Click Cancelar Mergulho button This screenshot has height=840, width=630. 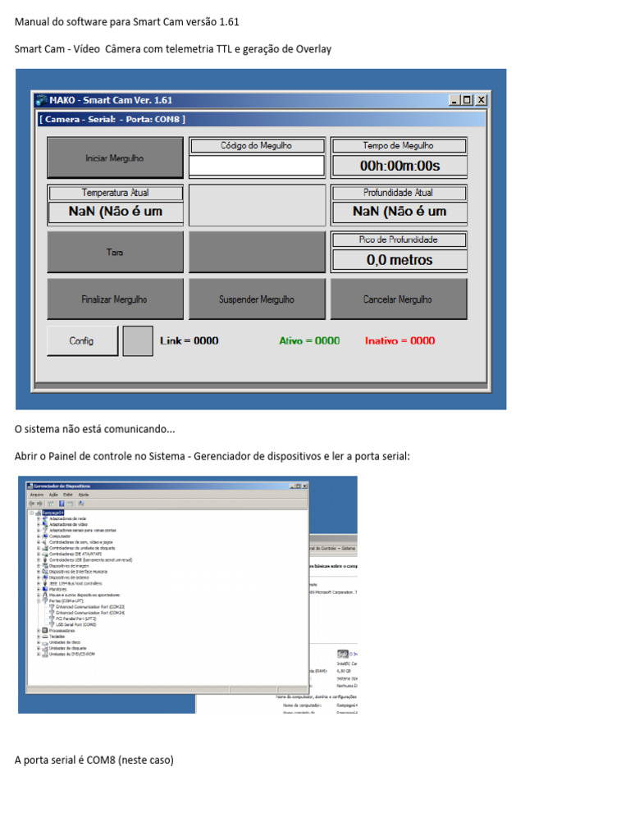tap(399, 299)
